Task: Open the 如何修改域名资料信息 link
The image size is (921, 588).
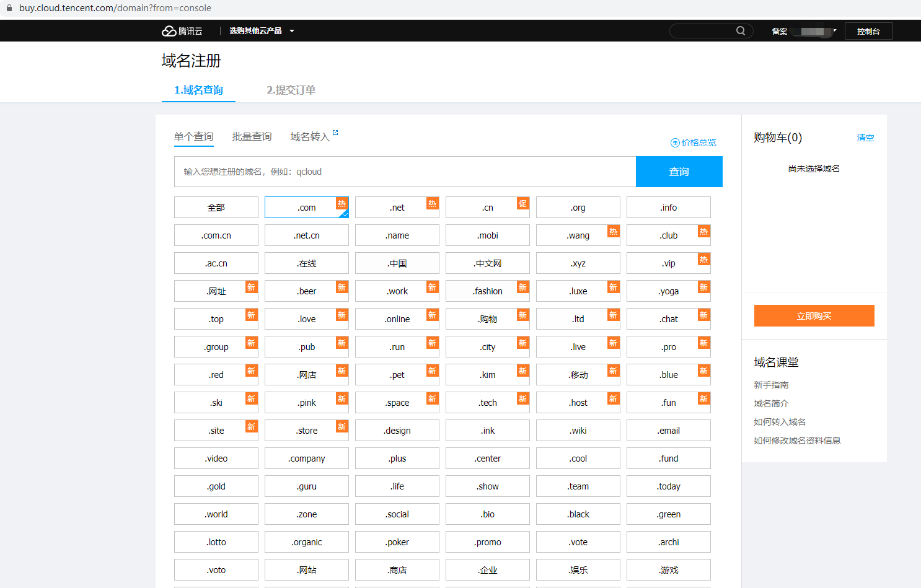Action: point(797,441)
